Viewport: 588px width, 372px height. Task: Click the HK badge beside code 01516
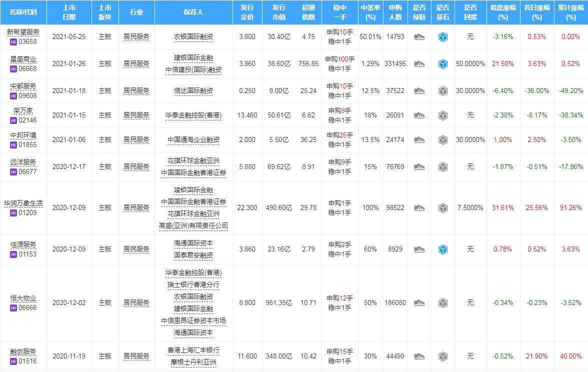click(13, 361)
